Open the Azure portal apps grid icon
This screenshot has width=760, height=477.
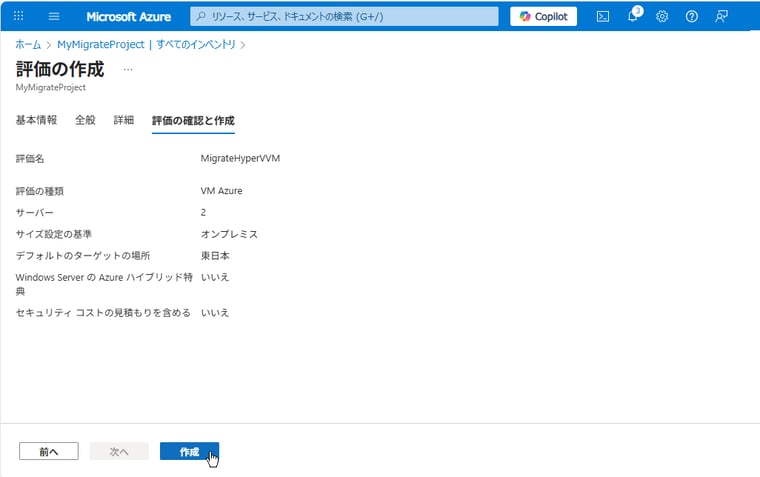[18, 16]
